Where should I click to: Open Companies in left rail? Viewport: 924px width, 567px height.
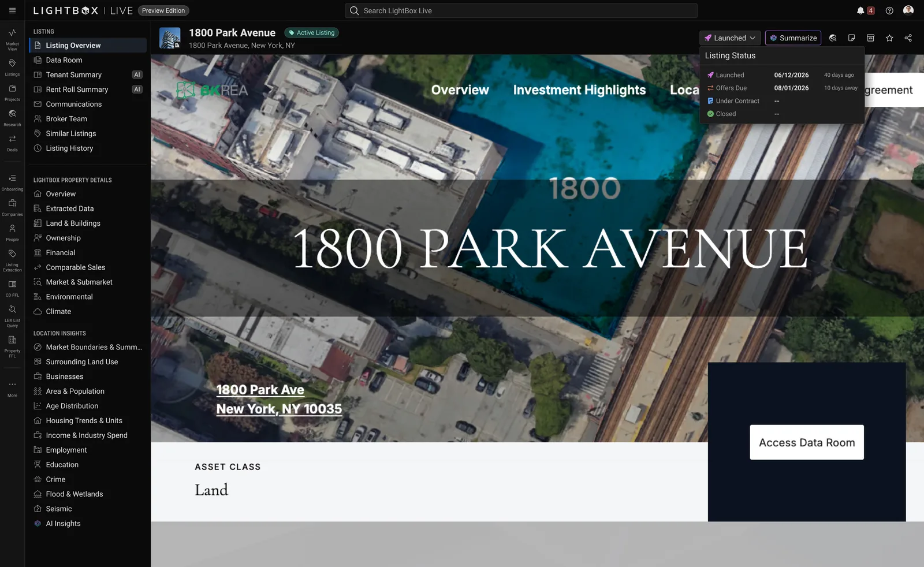pyautogui.click(x=12, y=208)
